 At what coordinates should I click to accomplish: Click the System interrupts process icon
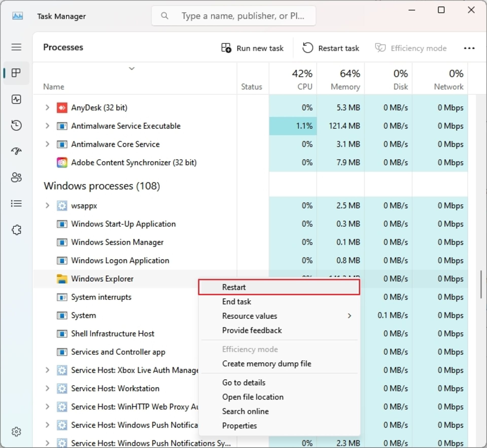coord(62,297)
